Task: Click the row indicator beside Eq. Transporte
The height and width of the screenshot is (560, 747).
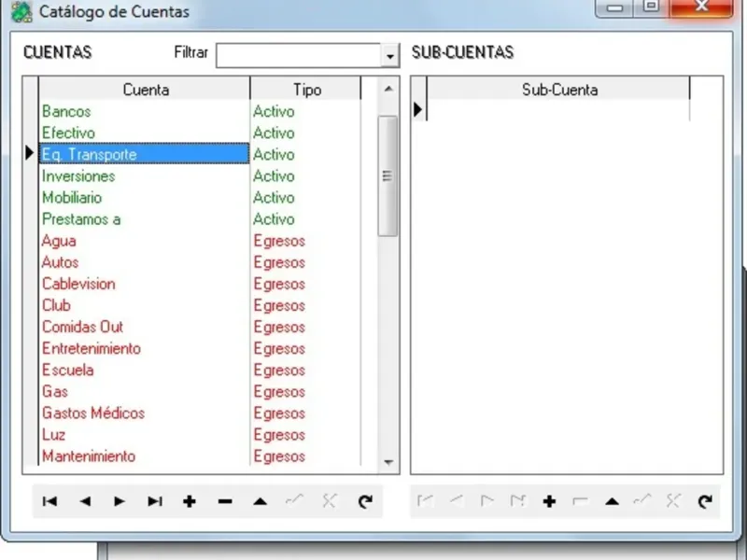Action: tap(31, 153)
